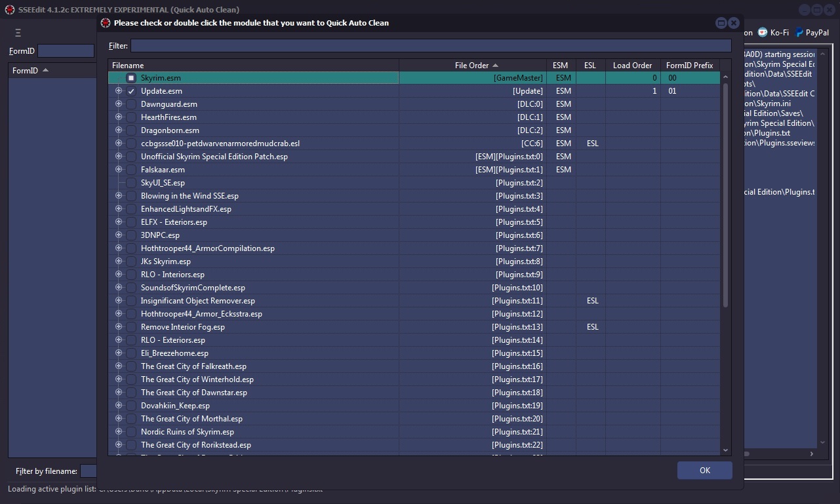Select Nordic Ruins of Skyrim.esp row
This screenshot has height=504, width=840.
pyautogui.click(x=414, y=432)
